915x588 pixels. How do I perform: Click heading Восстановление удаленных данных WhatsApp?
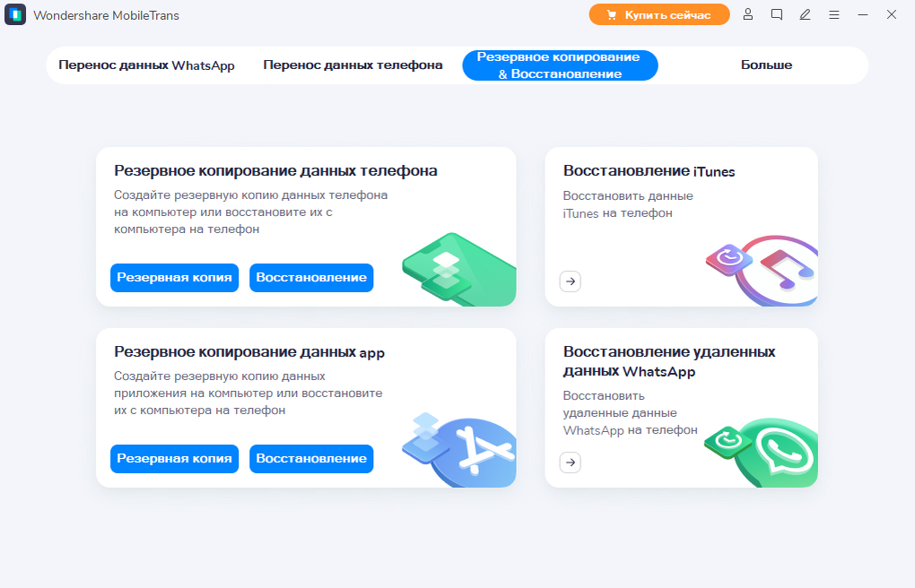(669, 361)
